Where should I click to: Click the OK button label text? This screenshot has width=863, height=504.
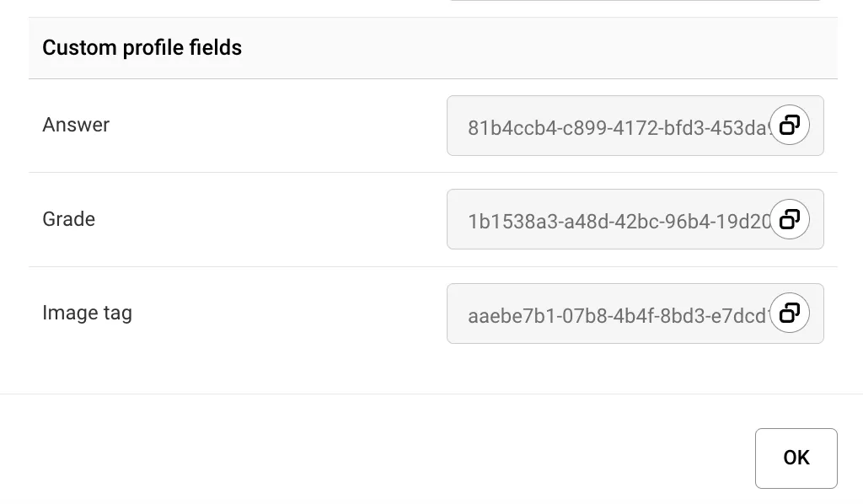[796, 458]
